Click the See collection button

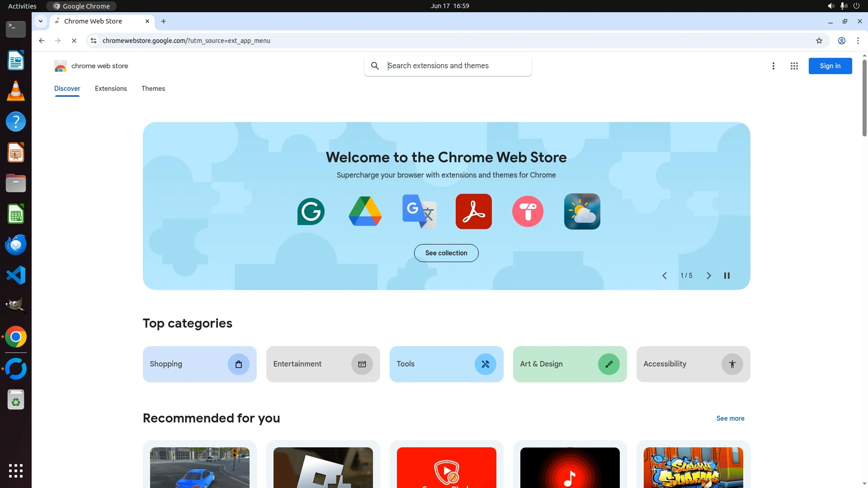click(x=446, y=253)
